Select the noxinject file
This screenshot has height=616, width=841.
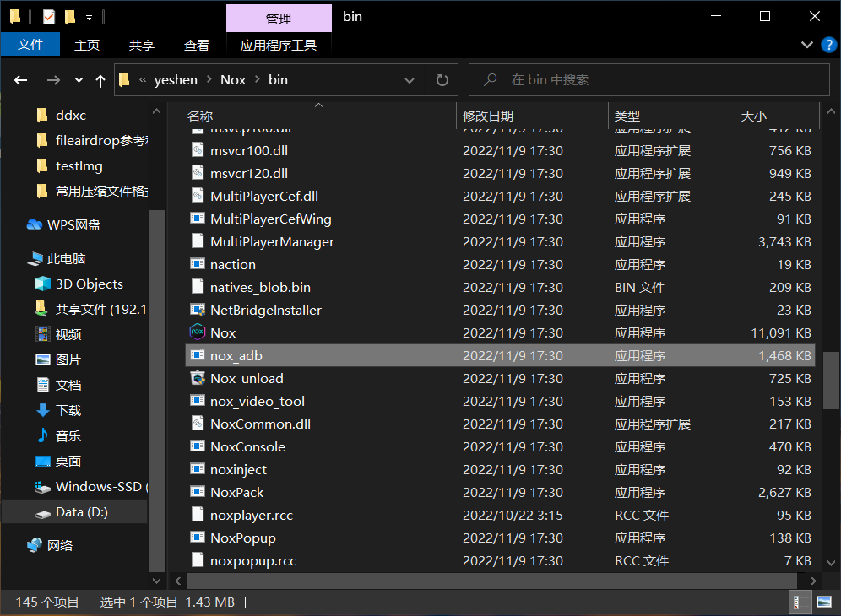point(500,469)
